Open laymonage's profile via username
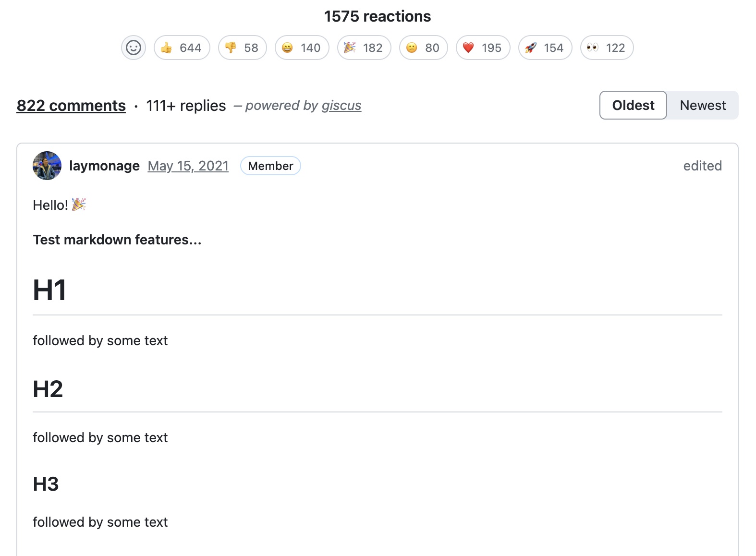Image resolution: width=756 pixels, height=556 pixels. 104,166
